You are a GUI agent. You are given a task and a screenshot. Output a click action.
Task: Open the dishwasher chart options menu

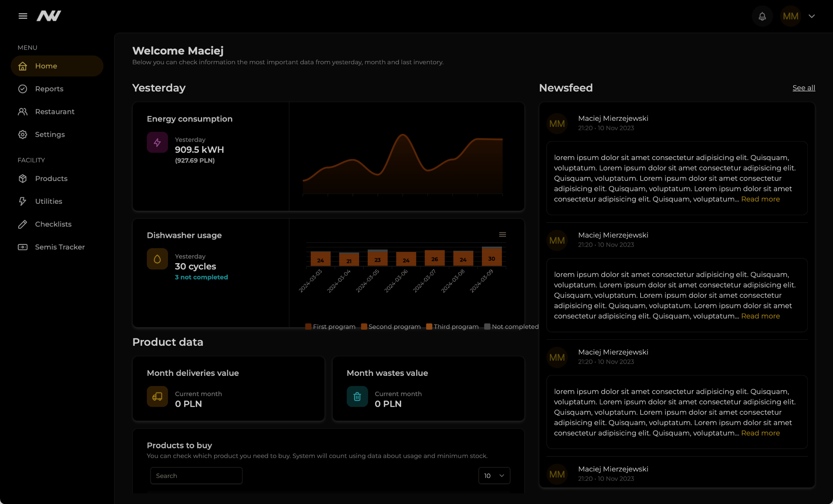tap(502, 234)
